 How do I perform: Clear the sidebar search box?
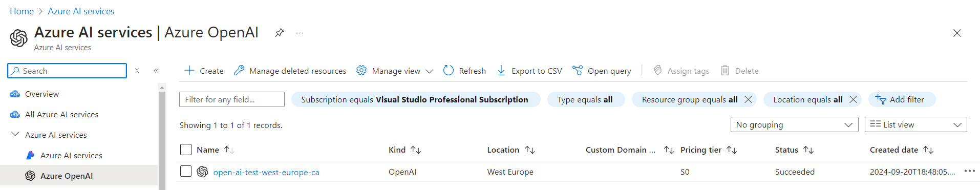coord(137,71)
